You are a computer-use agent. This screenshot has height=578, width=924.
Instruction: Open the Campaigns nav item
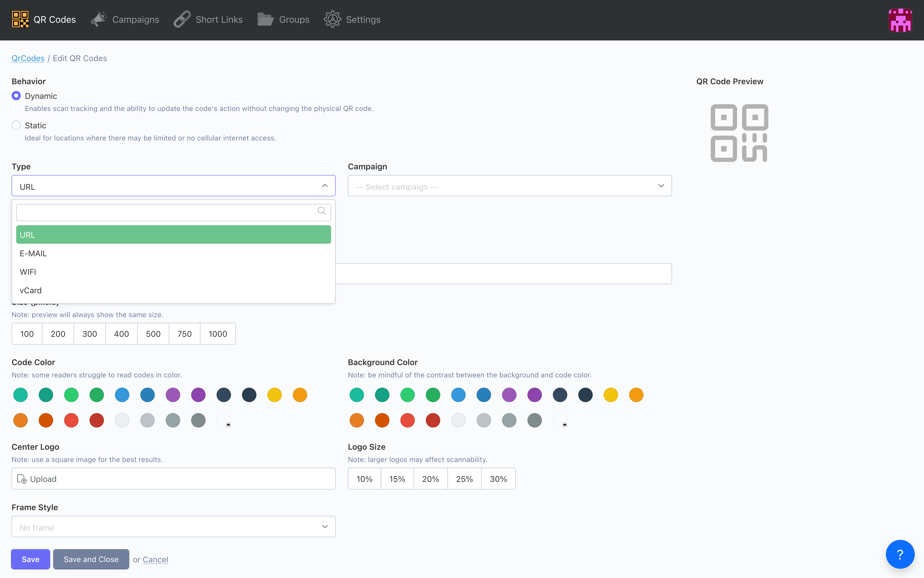(x=125, y=19)
